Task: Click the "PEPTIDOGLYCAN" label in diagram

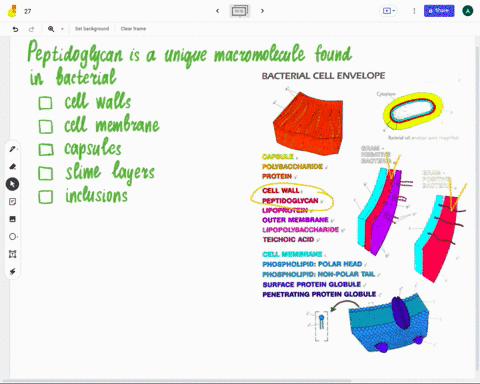Action: [x=290, y=201]
